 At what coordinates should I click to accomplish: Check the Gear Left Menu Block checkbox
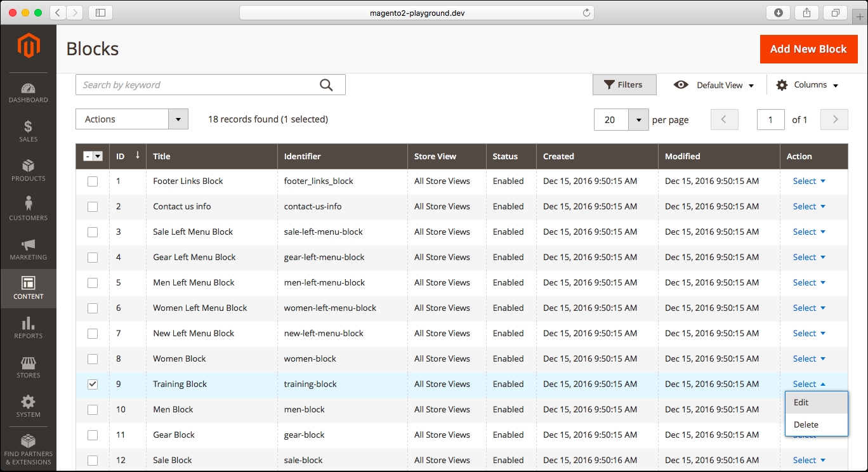(x=93, y=258)
